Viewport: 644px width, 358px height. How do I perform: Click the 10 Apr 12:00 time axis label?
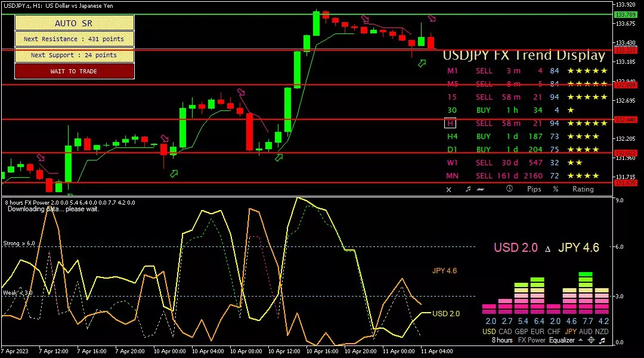point(284,351)
